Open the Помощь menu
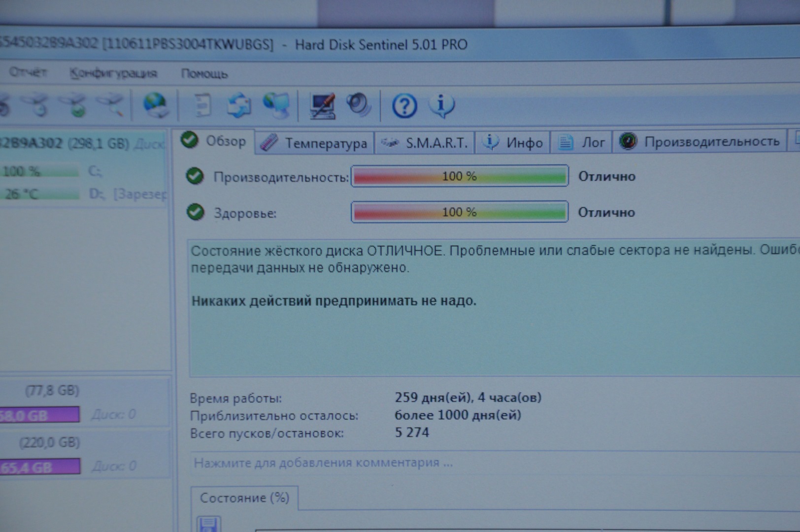Image resolution: width=800 pixels, height=532 pixels. [204, 74]
